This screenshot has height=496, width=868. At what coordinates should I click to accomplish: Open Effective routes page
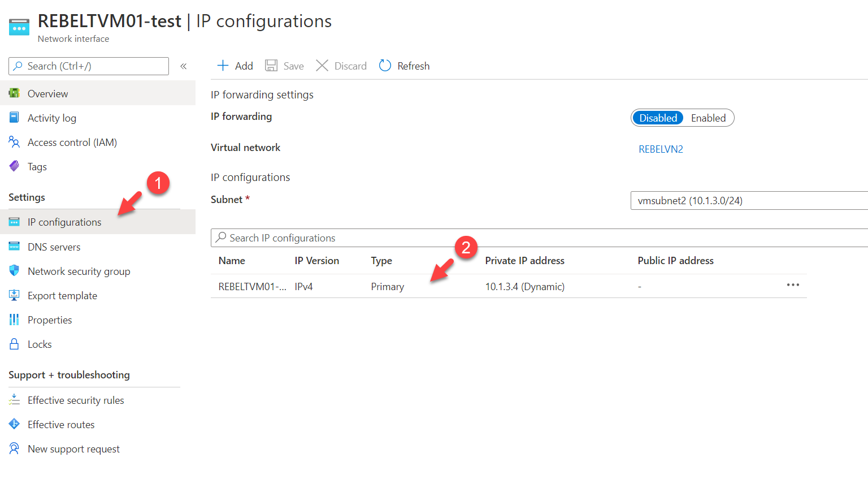pos(98,424)
